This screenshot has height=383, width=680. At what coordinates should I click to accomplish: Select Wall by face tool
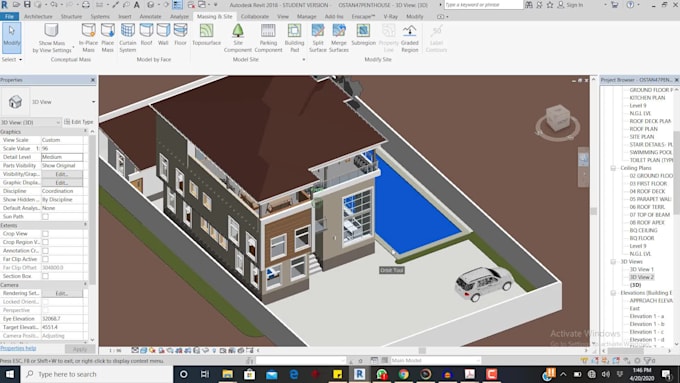coord(163,35)
